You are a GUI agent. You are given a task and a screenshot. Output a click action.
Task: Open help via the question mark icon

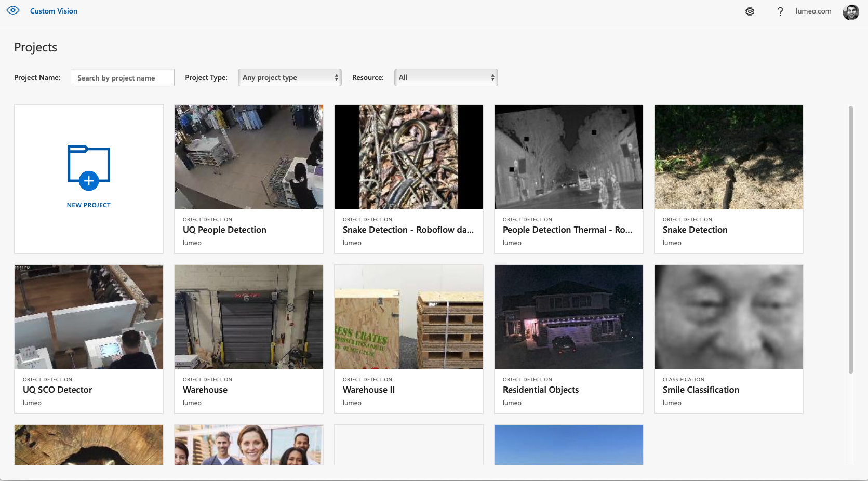pyautogui.click(x=780, y=11)
